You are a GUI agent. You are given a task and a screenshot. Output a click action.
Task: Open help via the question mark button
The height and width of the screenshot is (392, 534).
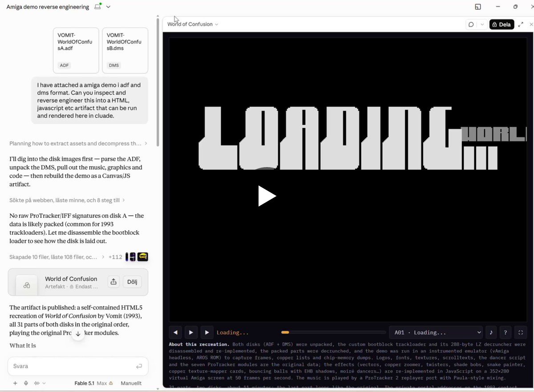(x=505, y=332)
